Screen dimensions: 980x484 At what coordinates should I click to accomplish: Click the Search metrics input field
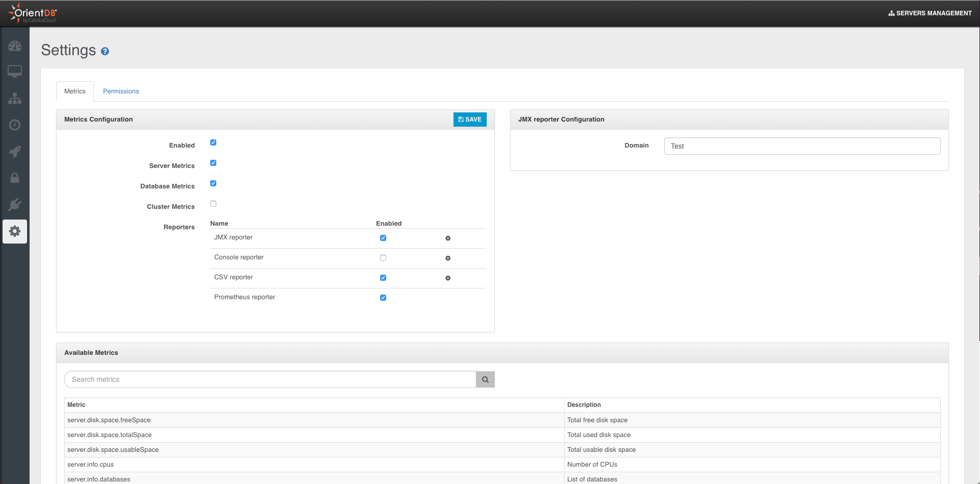pos(270,379)
